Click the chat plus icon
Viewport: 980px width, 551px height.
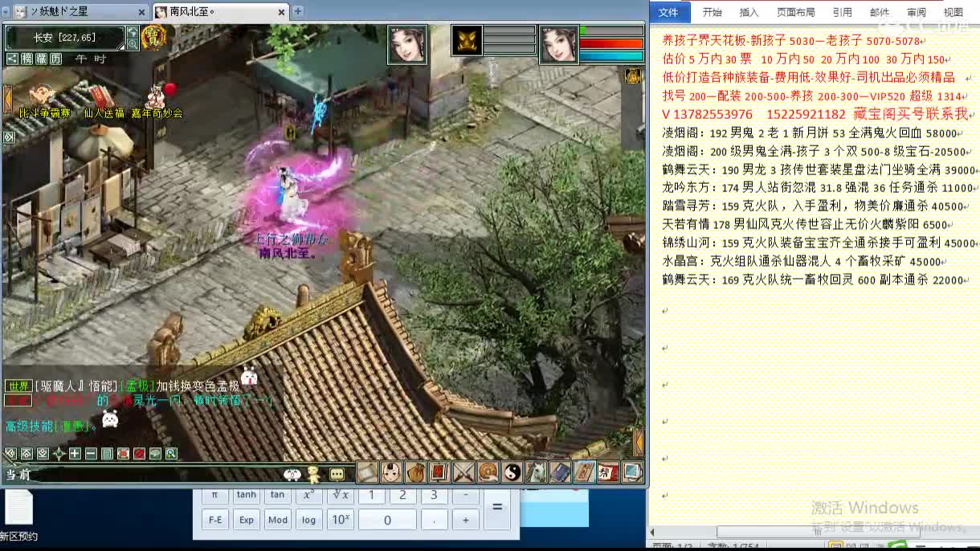point(75,454)
